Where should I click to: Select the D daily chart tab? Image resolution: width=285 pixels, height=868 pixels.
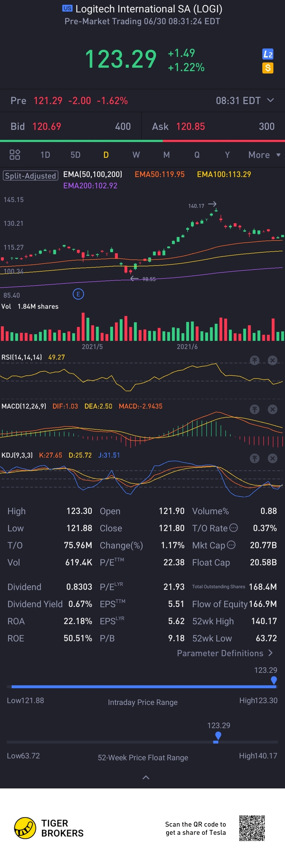point(106,155)
